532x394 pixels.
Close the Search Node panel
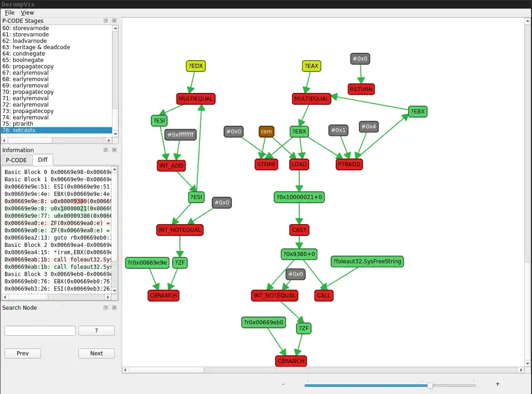pos(114,307)
